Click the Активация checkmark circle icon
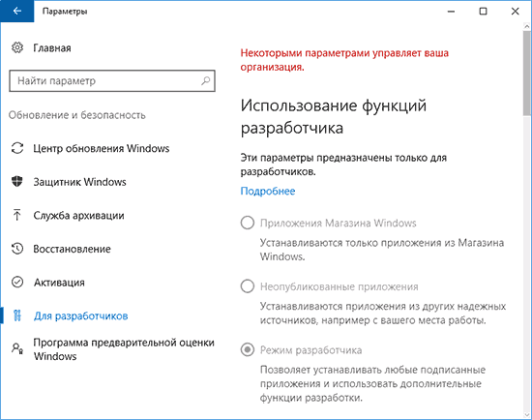The image size is (532, 420). click(17, 283)
